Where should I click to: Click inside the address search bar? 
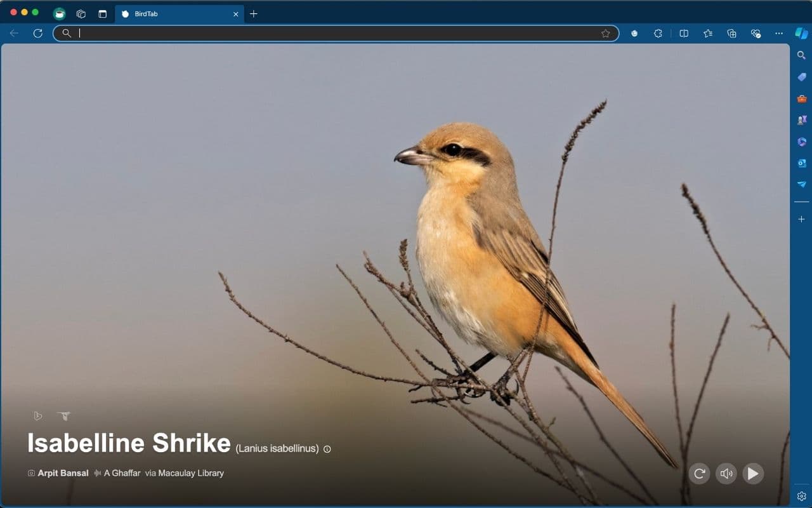[317, 33]
